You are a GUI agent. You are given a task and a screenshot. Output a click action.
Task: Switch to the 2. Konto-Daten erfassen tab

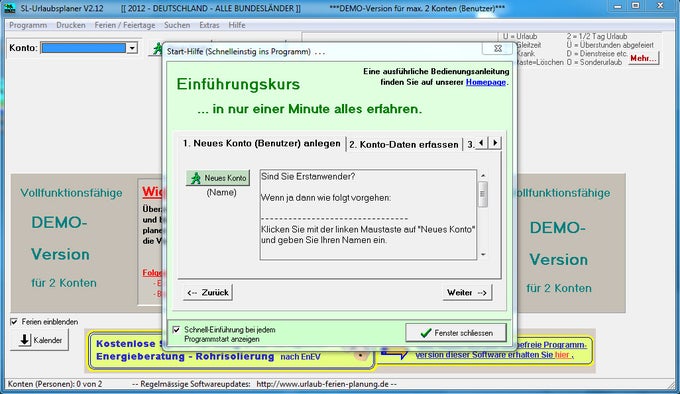coord(404,144)
